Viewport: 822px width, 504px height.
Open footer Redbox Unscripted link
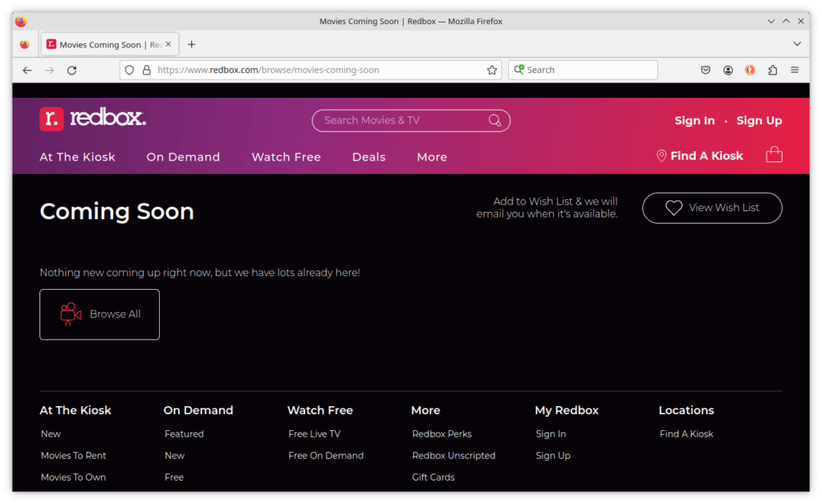point(454,456)
